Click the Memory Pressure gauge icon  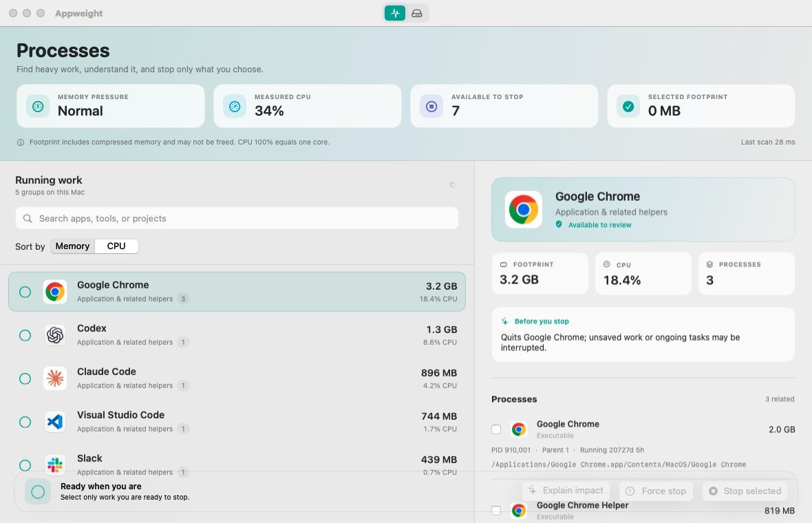coord(38,106)
